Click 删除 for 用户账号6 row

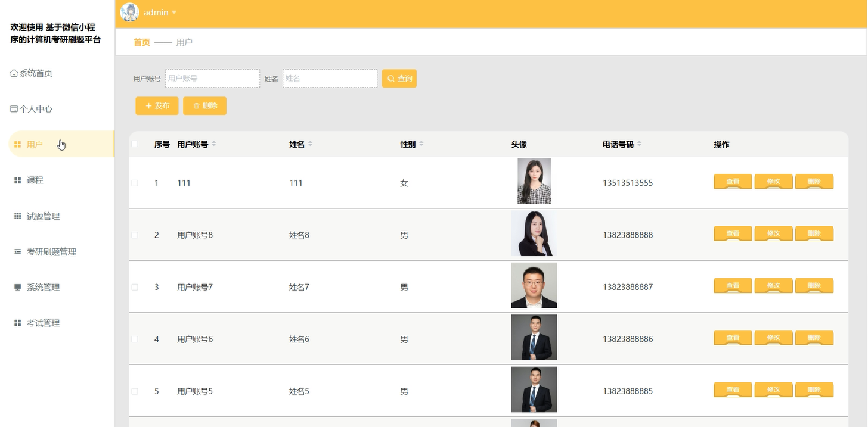pos(814,338)
